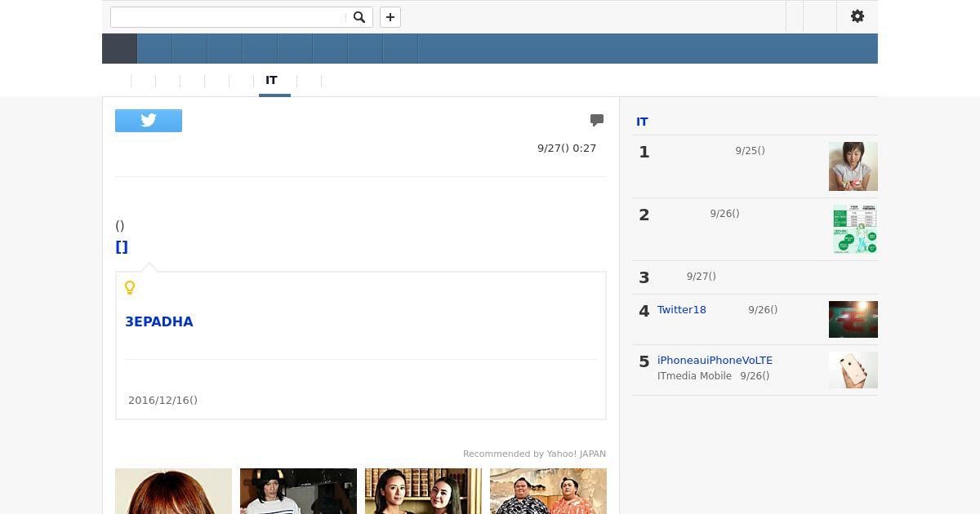Click ITmedia Mobile source text

pyautogui.click(x=694, y=376)
